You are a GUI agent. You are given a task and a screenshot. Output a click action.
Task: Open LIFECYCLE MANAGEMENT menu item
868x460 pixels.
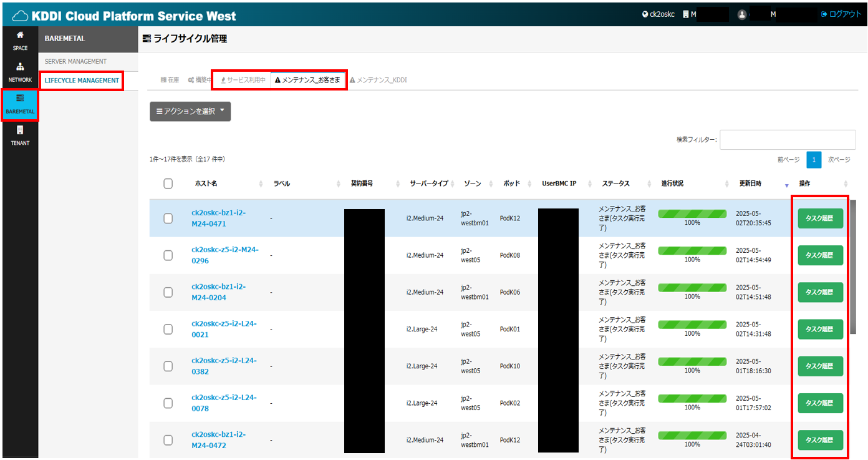82,81
